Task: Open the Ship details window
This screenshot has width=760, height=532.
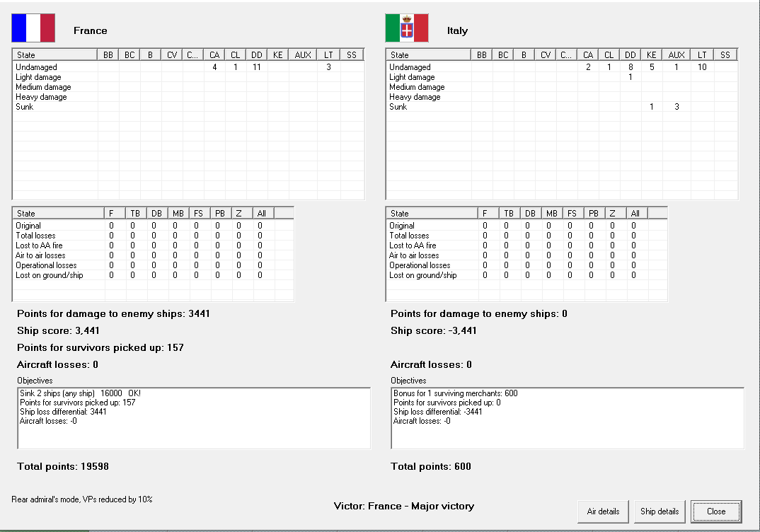Action: [660, 511]
